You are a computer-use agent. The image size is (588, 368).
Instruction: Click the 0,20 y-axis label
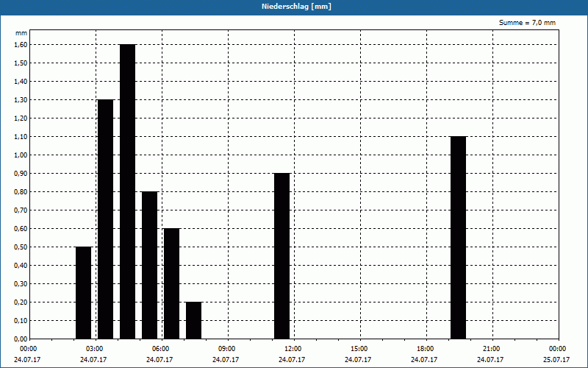21,302
